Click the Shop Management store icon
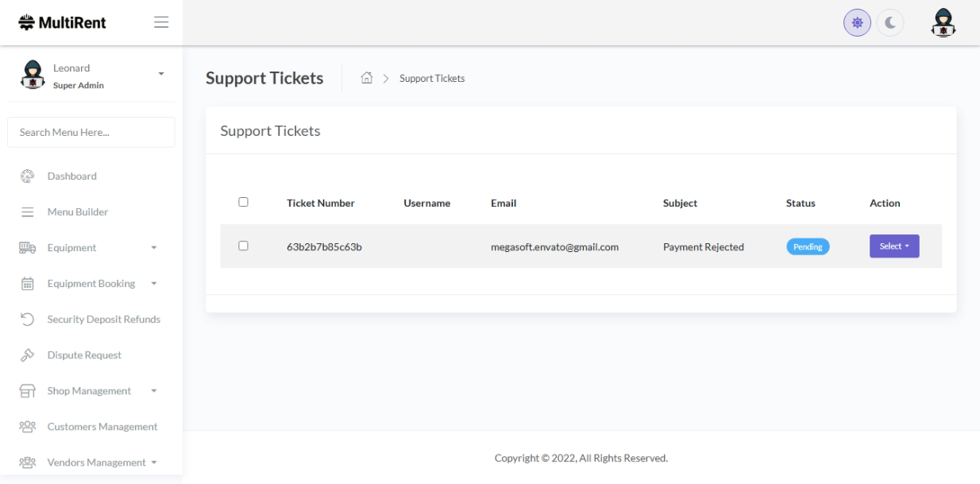Screen dimensions: 980x484 pos(27,391)
